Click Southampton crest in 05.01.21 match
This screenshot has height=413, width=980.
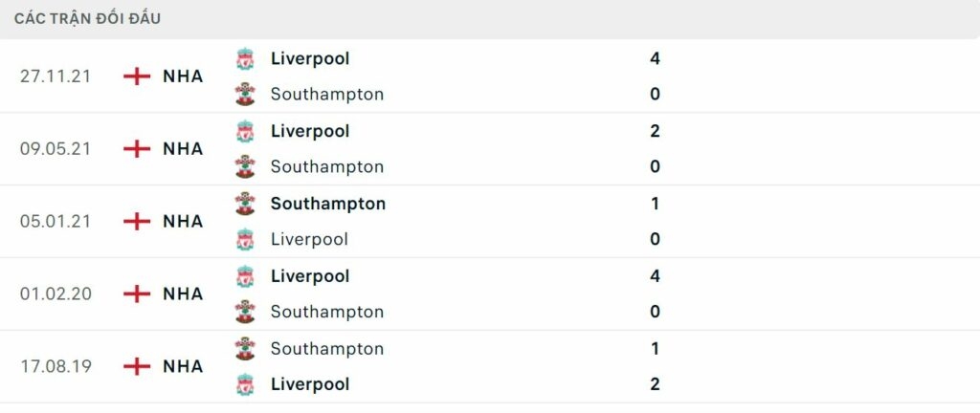246,204
